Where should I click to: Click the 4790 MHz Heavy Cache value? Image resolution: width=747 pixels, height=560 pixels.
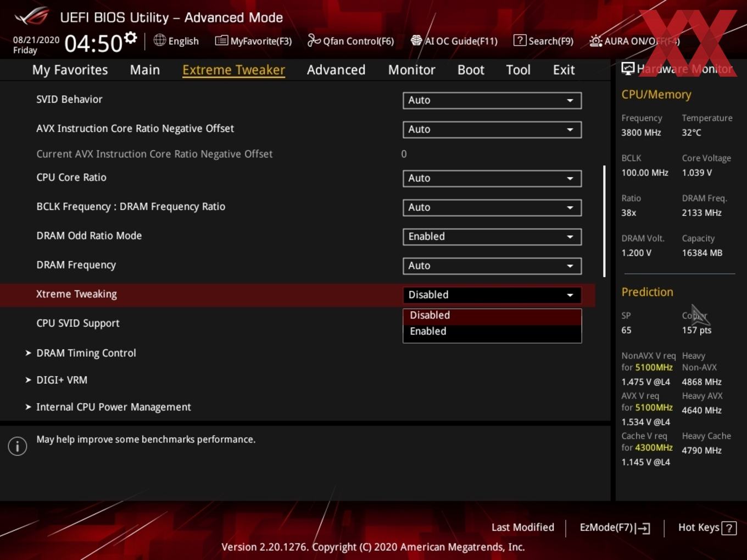coord(701,450)
